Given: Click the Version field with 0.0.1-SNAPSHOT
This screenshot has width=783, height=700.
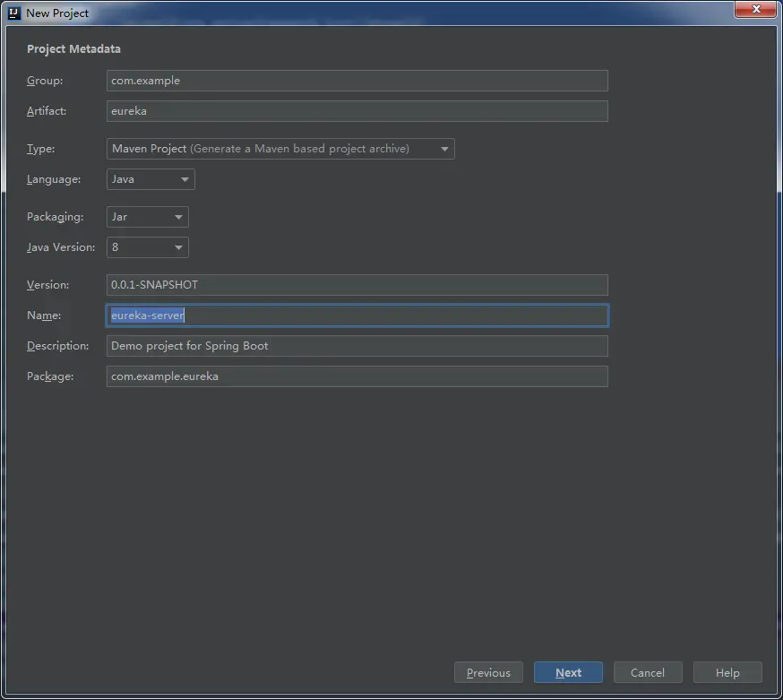Looking at the screenshot, I should click(x=357, y=285).
